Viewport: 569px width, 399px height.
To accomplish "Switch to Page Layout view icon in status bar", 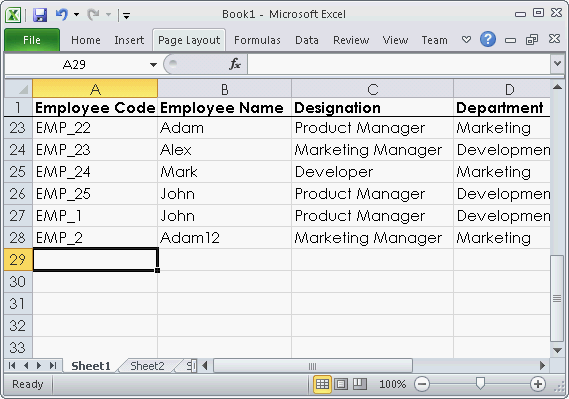I will (341, 384).
